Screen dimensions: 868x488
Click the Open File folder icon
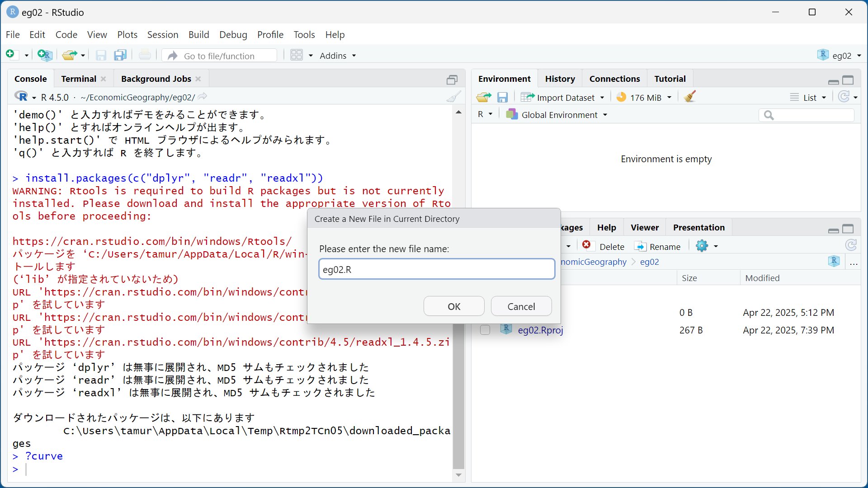69,55
